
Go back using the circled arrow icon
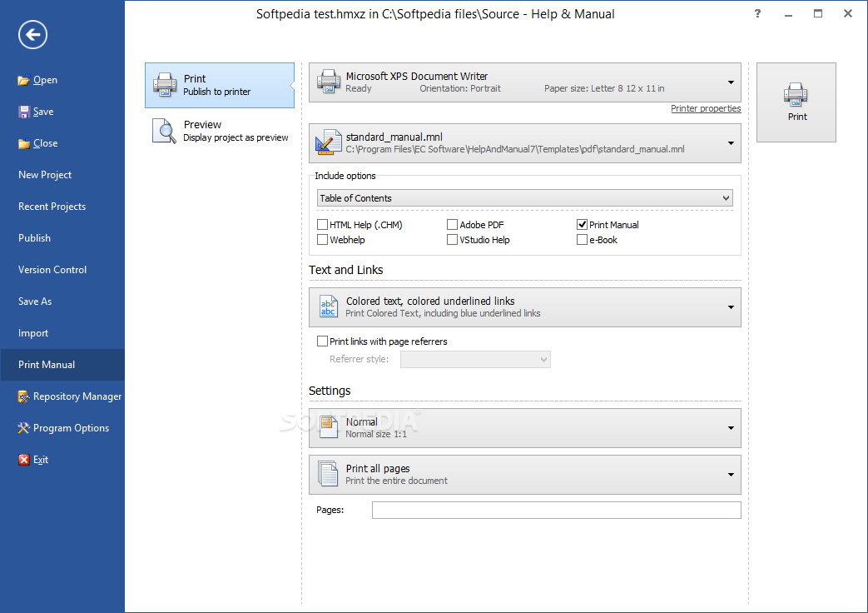32,34
